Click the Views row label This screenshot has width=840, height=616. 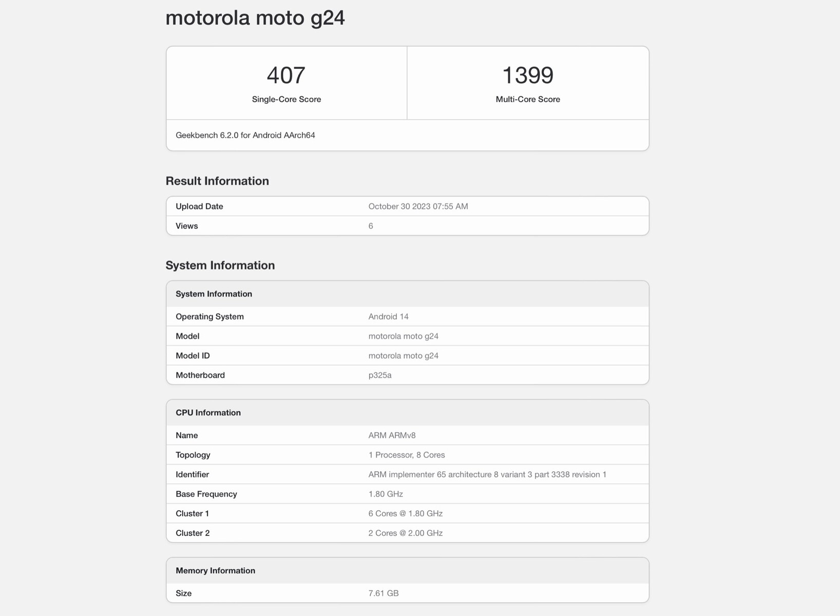click(x=187, y=226)
